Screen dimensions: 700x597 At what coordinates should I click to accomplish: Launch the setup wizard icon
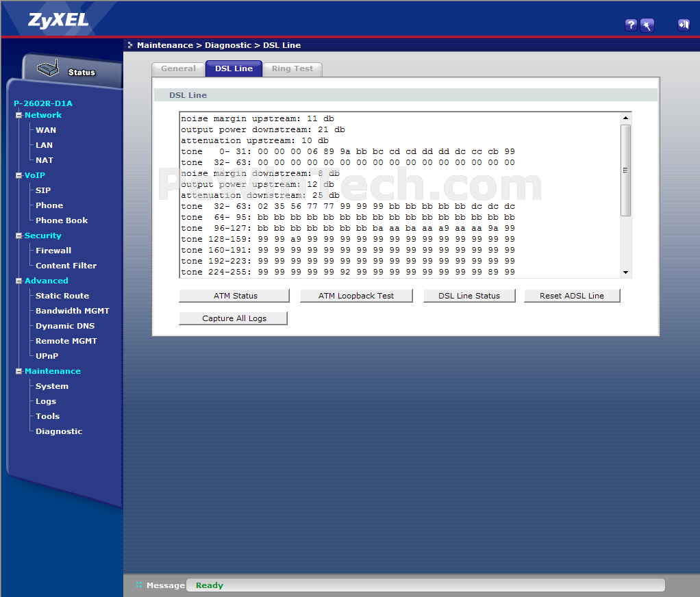(x=647, y=25)
